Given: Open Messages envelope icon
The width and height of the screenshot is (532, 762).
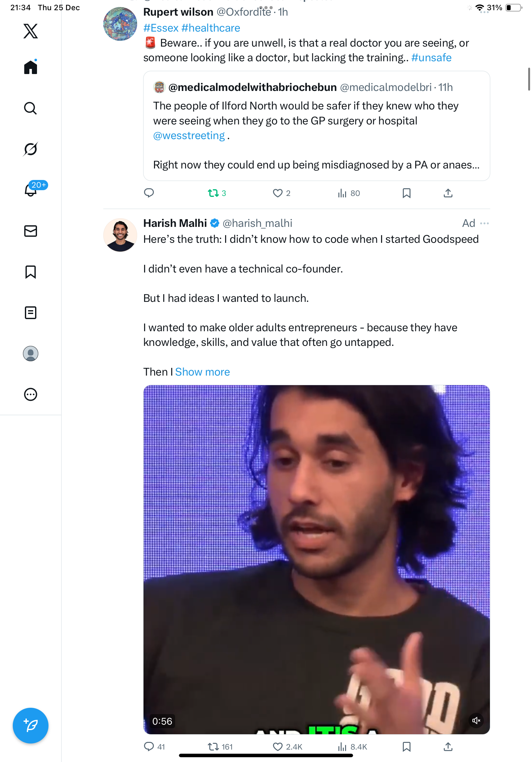Looking at the screenshot, I should click(31, 231).
